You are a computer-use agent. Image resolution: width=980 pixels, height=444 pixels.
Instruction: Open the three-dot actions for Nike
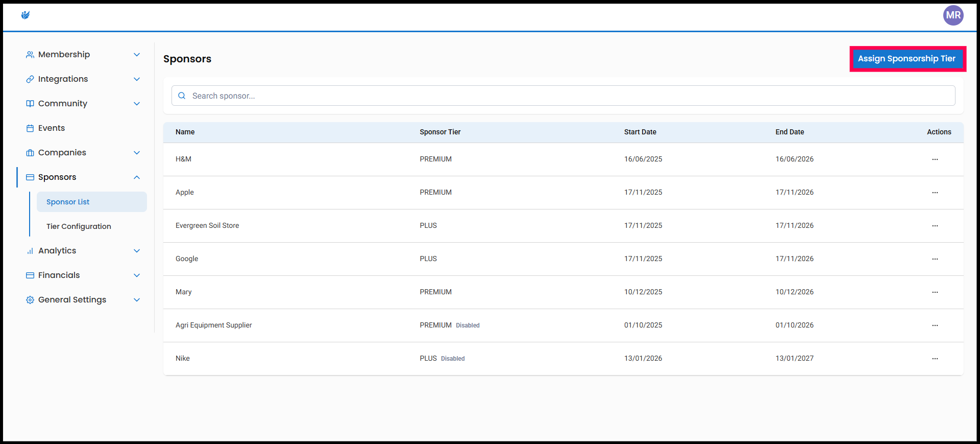[935, 359]
